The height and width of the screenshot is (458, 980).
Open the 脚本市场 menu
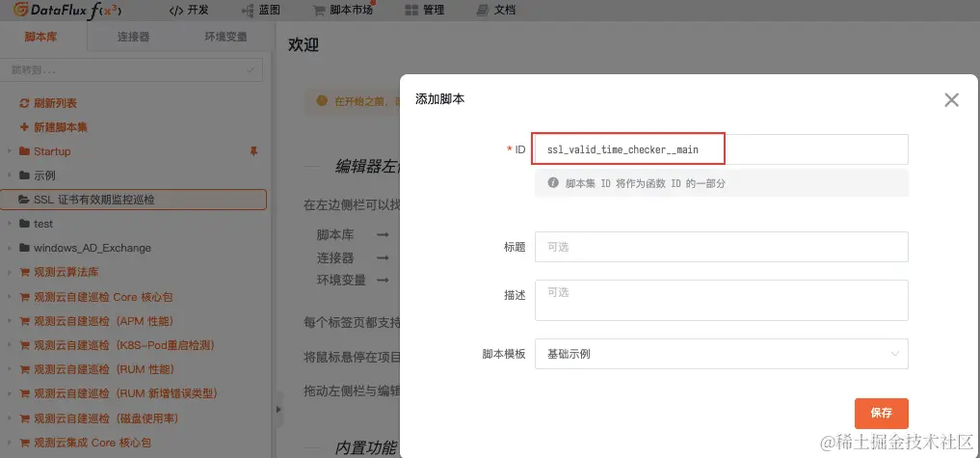[343, 10]
